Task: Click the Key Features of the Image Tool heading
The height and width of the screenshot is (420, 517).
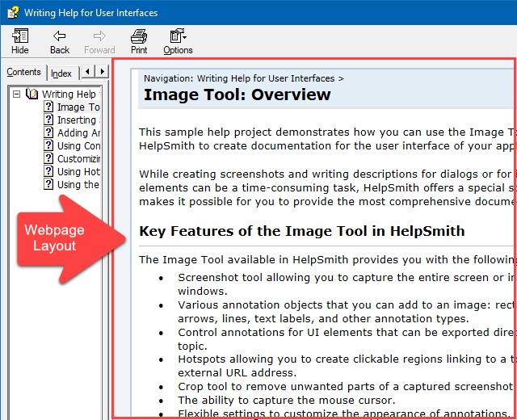Action: coord(301,231)
